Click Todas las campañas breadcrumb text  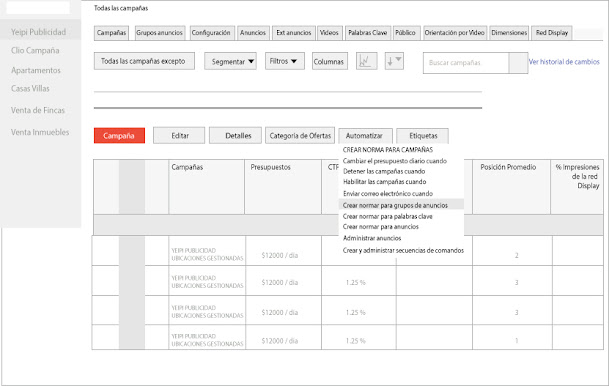pos(121,8)
